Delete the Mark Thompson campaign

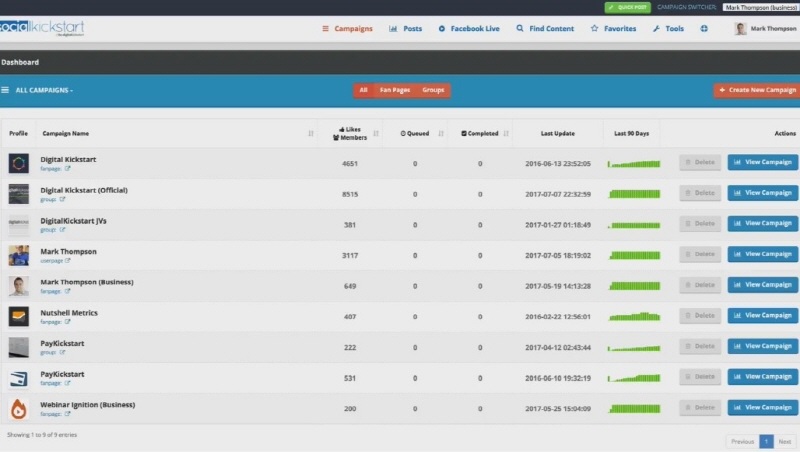pyautogui.click(x=700, y=254)
